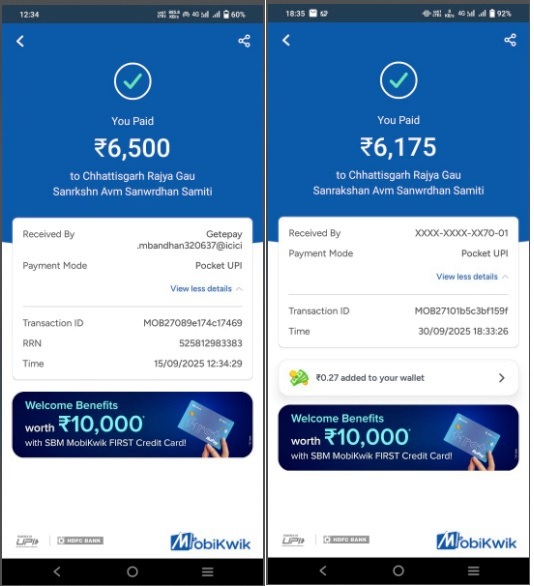Tap MobiKwik logo on right receipt
Viewport: 534px width, 586px height.
(x=476, y=541)
